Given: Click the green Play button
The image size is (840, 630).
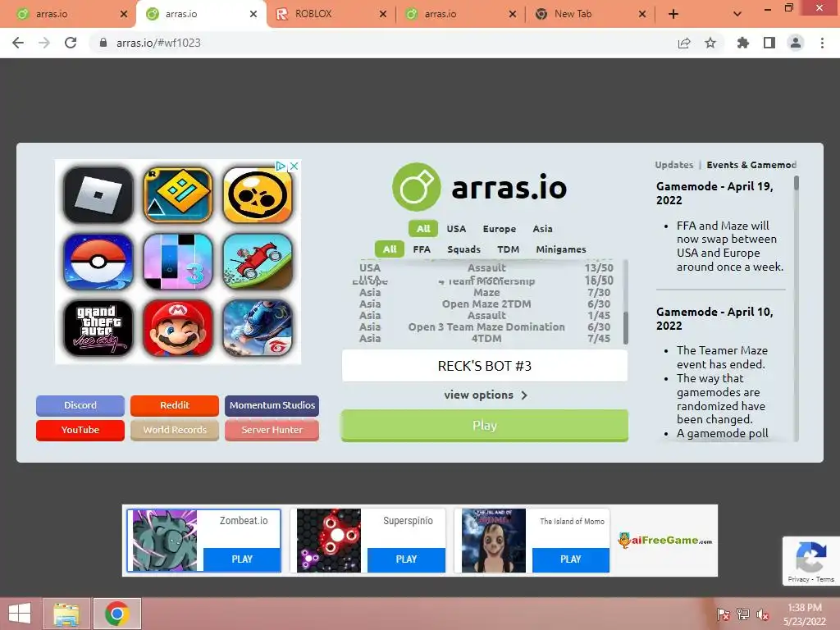Looking at the screenshot, I should (484, 426).
